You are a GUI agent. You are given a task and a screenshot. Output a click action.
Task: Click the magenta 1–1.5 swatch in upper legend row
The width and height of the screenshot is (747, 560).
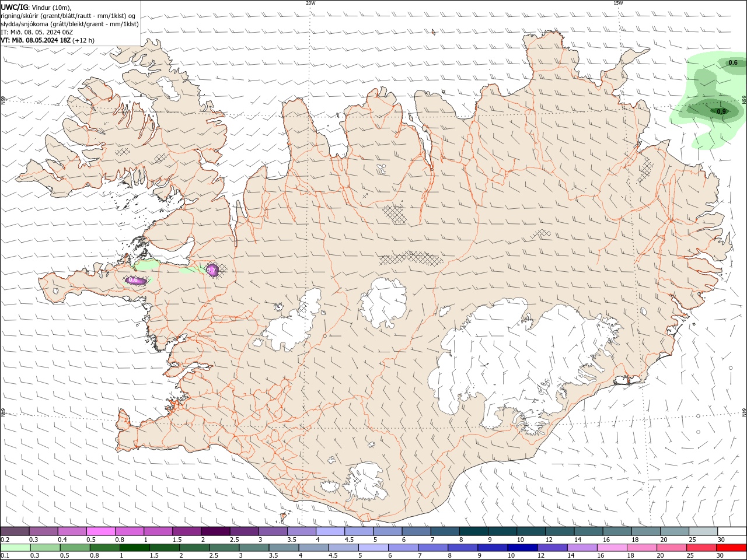pos(158,531)
